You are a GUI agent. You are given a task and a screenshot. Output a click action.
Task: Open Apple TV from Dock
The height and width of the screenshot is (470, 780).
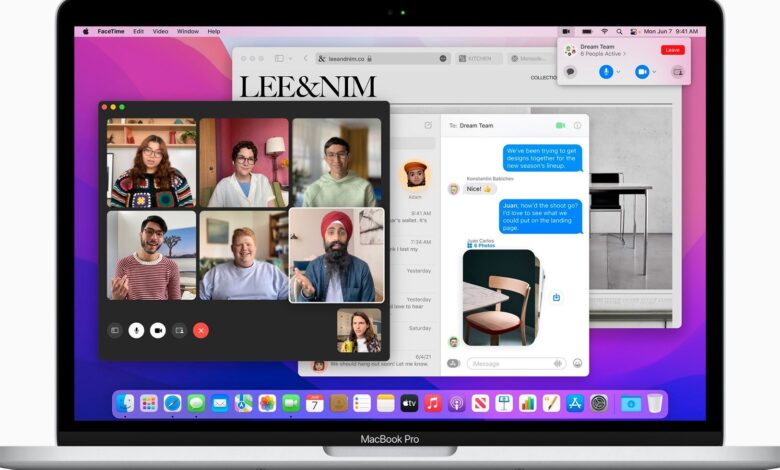coord(409,403)
